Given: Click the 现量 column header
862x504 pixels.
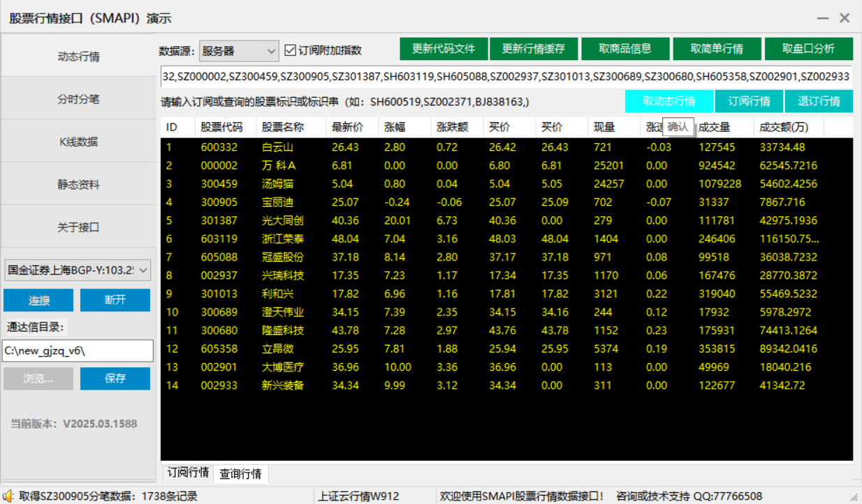Looking at the screenshot, I should click(615, 127).
